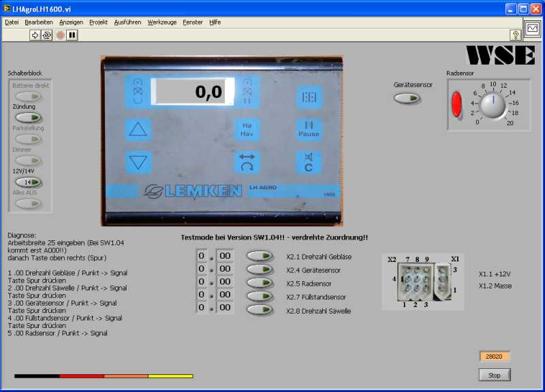
Task: Open the context help question mark icon
Action: pyautogui.click(x=516, y=35)
